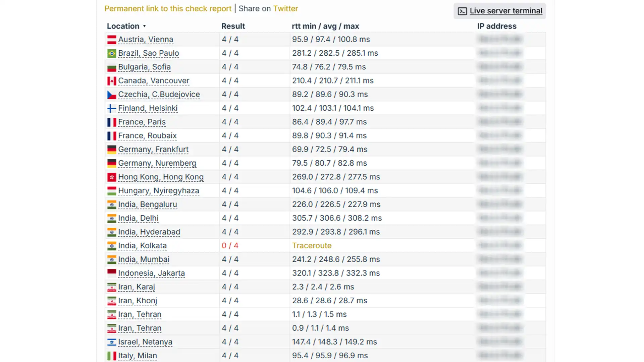Click the Live server terminal icon
Image resolution: width=644 pixels, height=362 pixels.
tap(462, 11)
